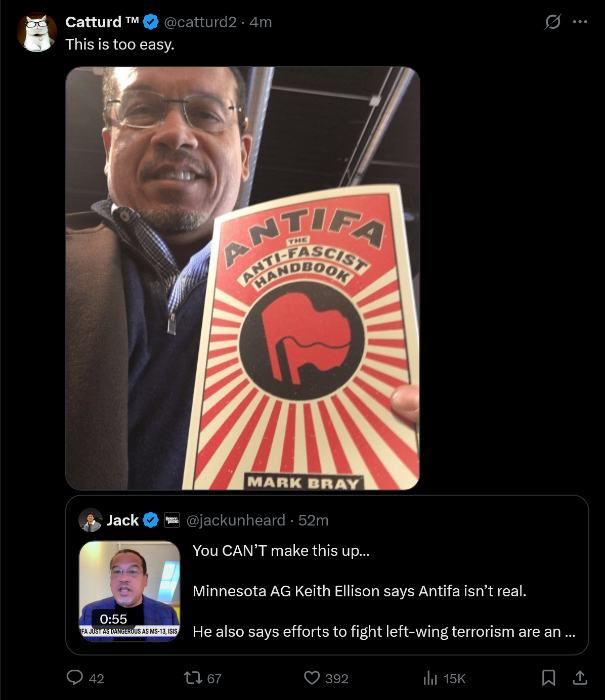Image resolution: width=605 pixels, height=700 pixels.
Task: Share the post with upload arrow icon
Action: tap(580, 678)
